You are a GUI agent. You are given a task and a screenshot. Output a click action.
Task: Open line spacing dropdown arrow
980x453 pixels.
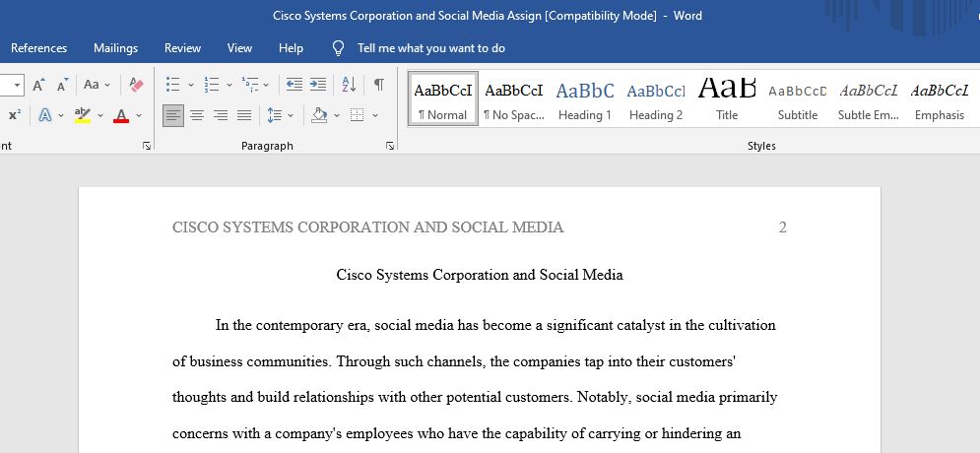pos(291,115)
